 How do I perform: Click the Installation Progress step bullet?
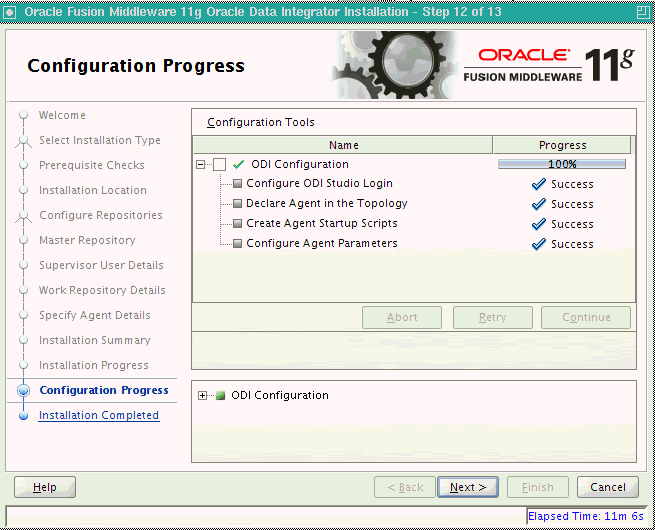[24, 365]
